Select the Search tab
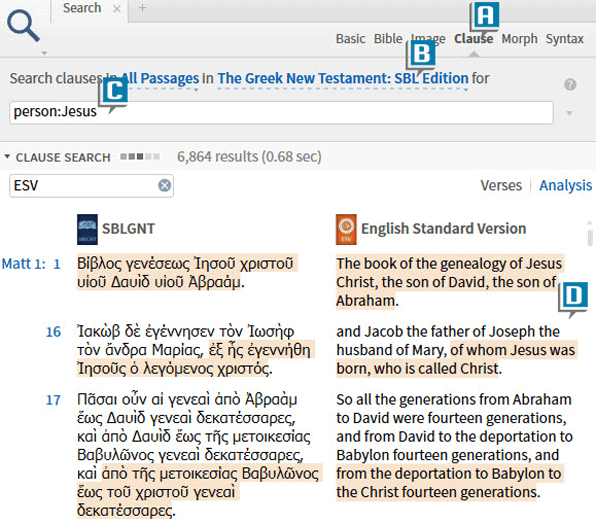The width and height of the screenshot is (596, 524). pos(82,8)
